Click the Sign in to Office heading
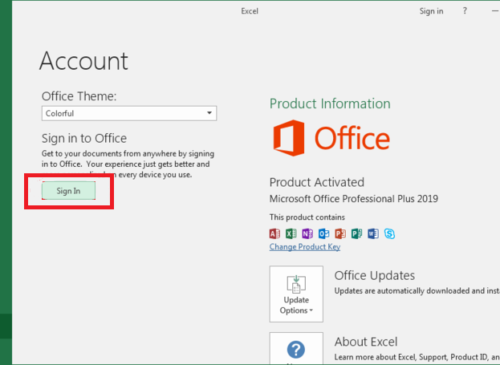 (84, 138)
